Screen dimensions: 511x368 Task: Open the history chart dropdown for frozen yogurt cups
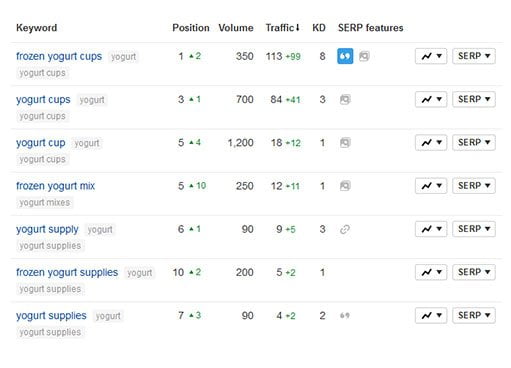431,56
